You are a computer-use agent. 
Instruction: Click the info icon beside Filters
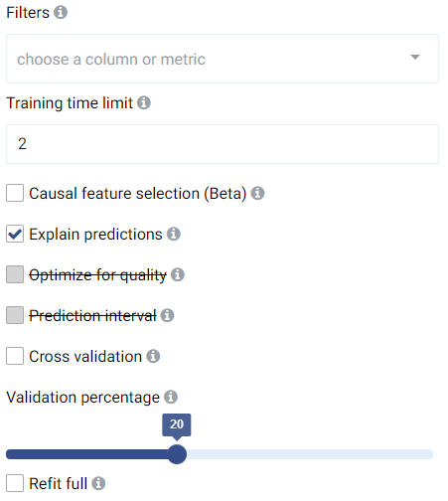[x=61, y=13]
